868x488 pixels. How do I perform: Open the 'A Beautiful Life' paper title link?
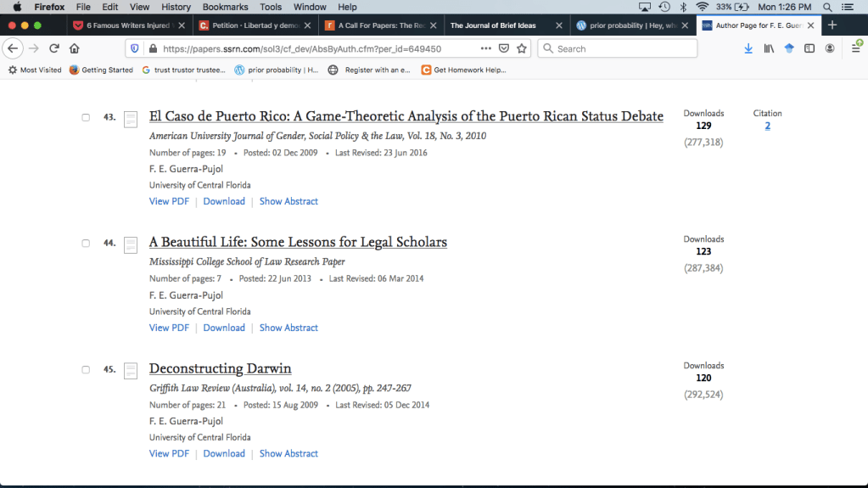coord(298,243)
